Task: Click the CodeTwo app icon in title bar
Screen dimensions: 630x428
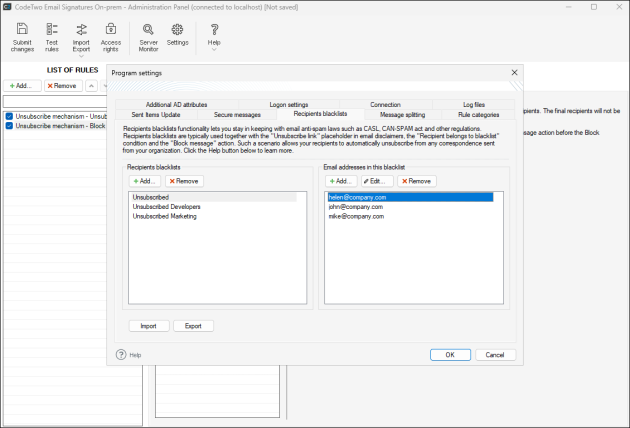Action: 7,7
